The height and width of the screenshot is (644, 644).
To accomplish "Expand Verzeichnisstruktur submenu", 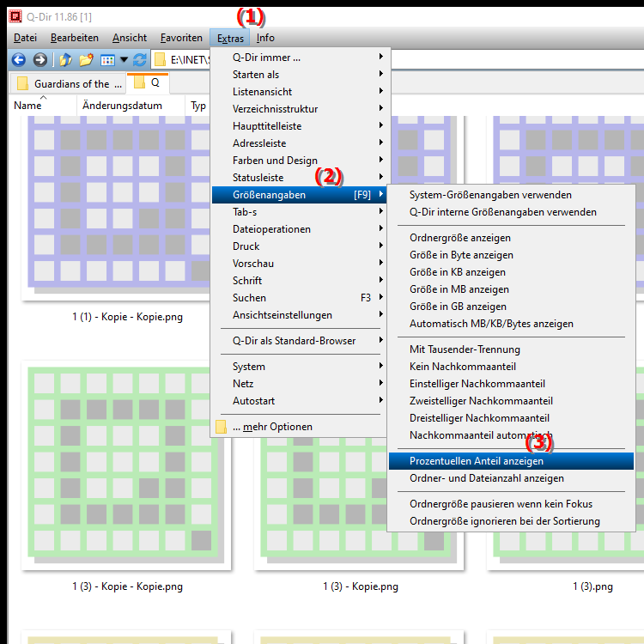I will 299,109.
